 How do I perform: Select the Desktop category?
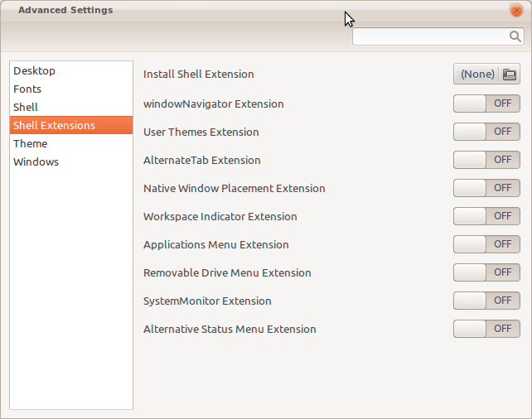[x=35, y=71]
